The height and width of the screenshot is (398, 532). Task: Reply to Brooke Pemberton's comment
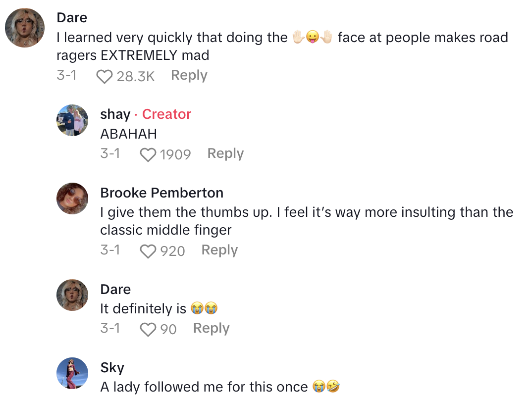219,250
